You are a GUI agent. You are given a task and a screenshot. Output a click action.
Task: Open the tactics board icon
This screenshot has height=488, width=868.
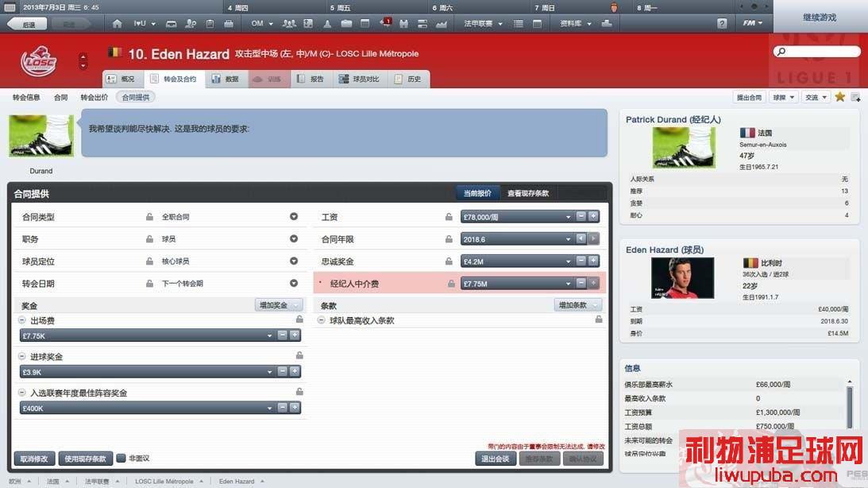(308, 24)
